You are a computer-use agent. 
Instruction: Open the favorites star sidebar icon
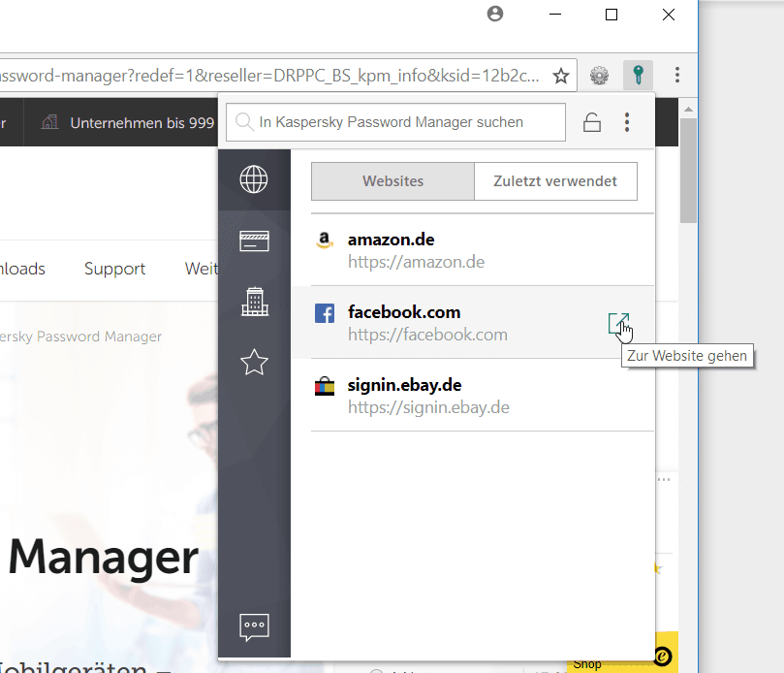point(254,363)
